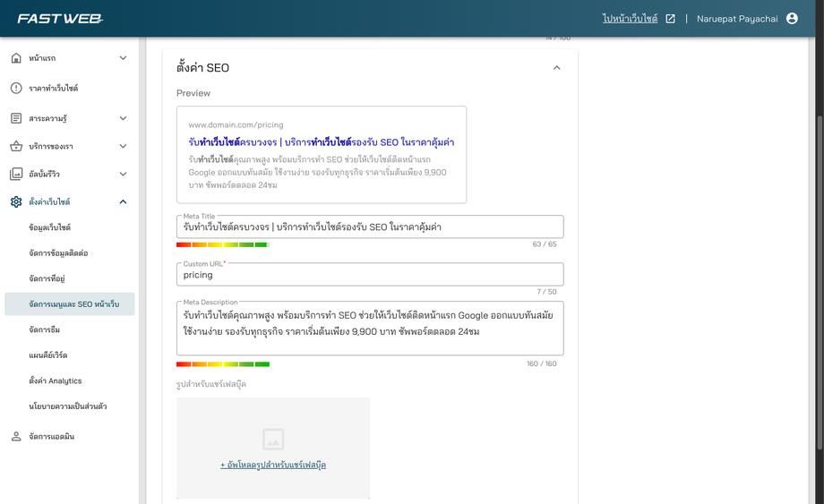Open the user account avatar icon
Viewport: 824px width, 504px height.
(x=792, y=19)
